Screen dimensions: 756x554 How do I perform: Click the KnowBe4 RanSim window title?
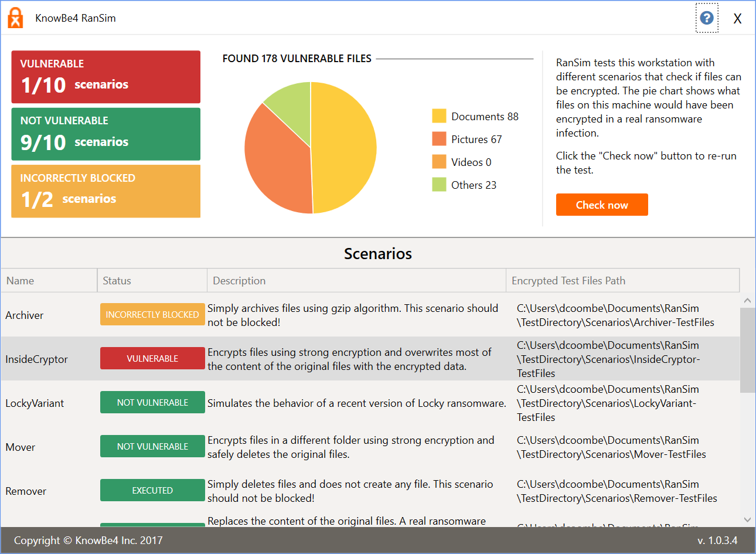tap(76, 18)
